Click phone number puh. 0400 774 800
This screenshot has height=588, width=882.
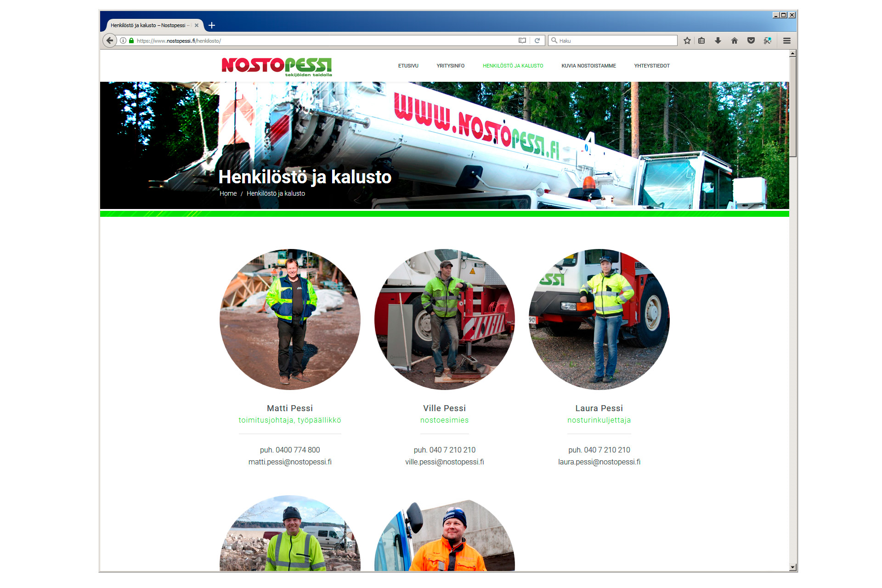point(290,450)
